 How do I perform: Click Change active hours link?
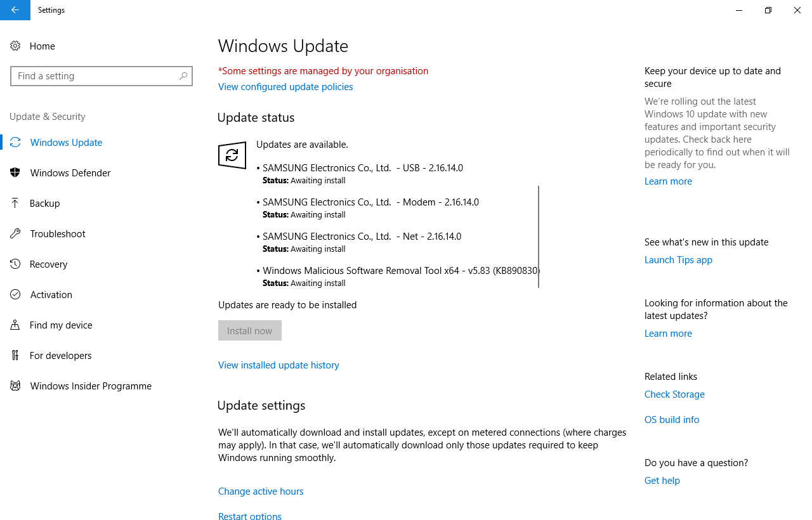[261, 491]
